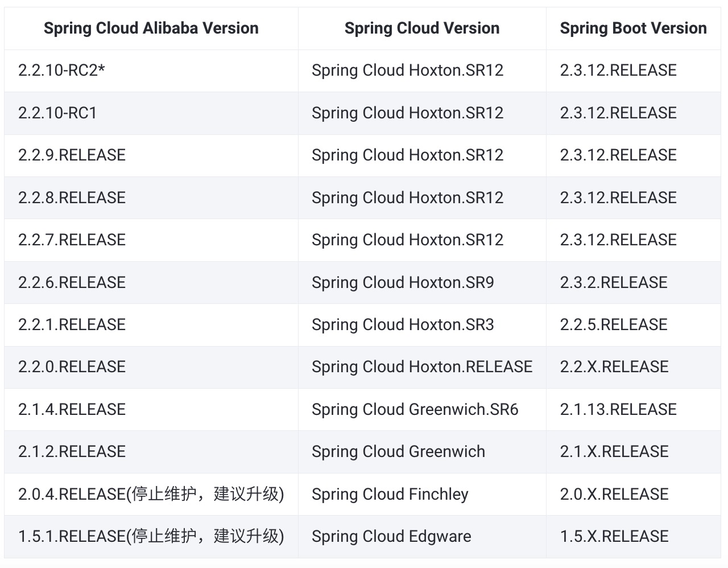Select the 2.2.1.RELEASE cell

point(151,324)
